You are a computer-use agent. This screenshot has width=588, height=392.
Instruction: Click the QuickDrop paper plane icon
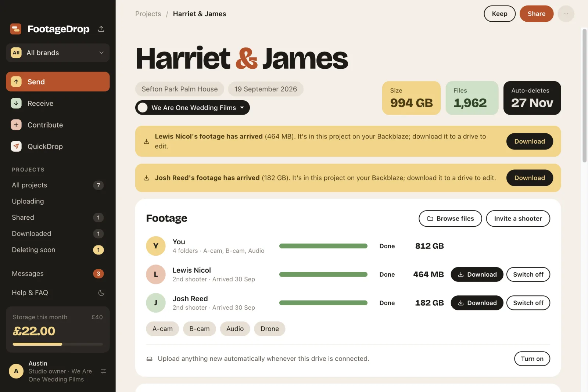(x=16, y=146)
